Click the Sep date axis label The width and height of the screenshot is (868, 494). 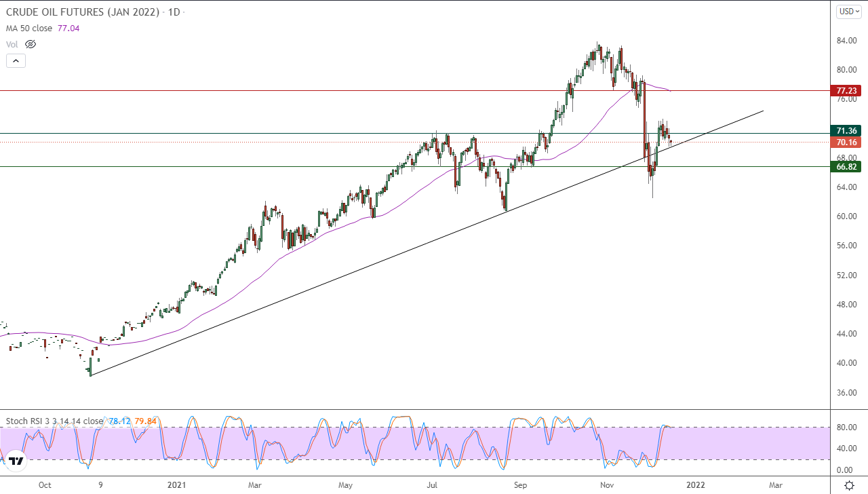(521, 485)
